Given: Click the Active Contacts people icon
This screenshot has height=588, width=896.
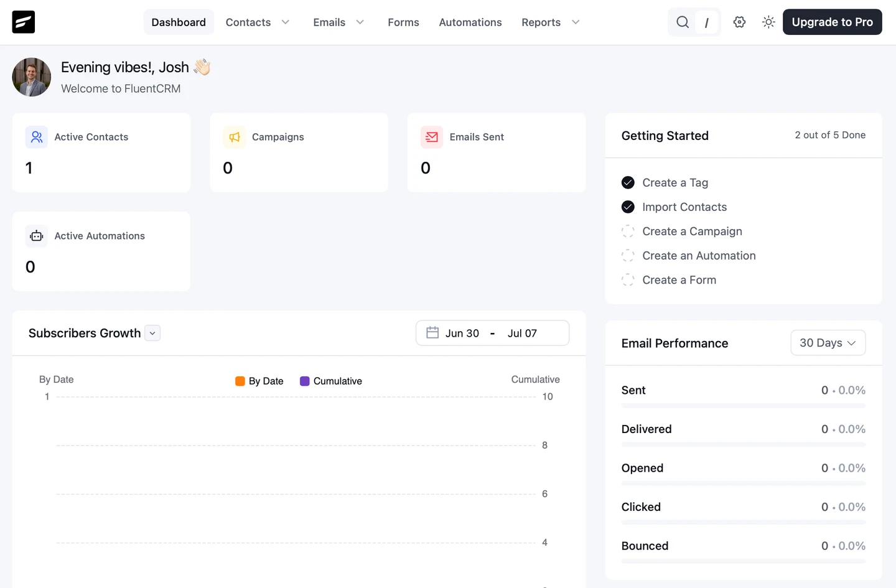Looking at the screenshot, I should pyautogui.click(x=37, y=137).
